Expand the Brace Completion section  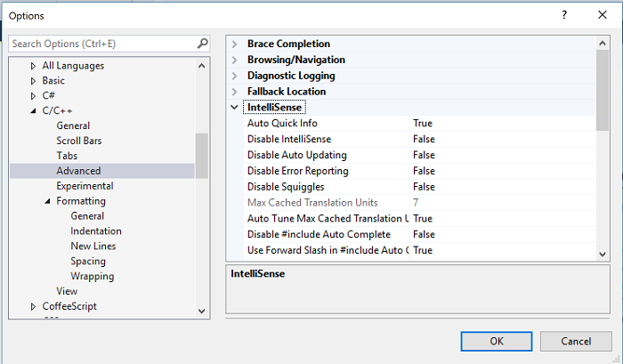pos(234,44)
